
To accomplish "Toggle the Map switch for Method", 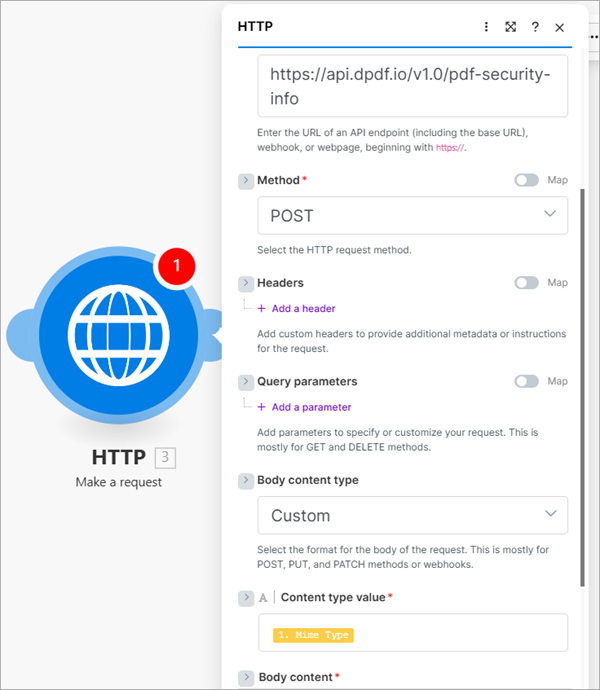I will coord(526,180).
